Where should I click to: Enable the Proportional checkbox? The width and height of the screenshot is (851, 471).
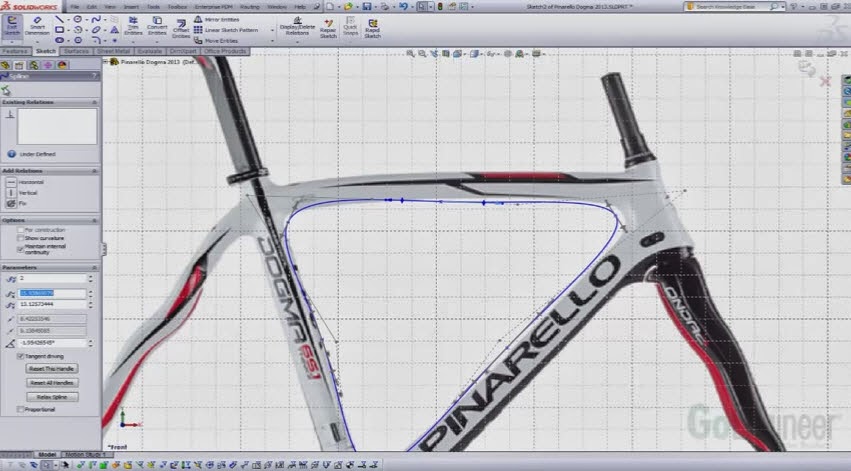click(21, 410)
